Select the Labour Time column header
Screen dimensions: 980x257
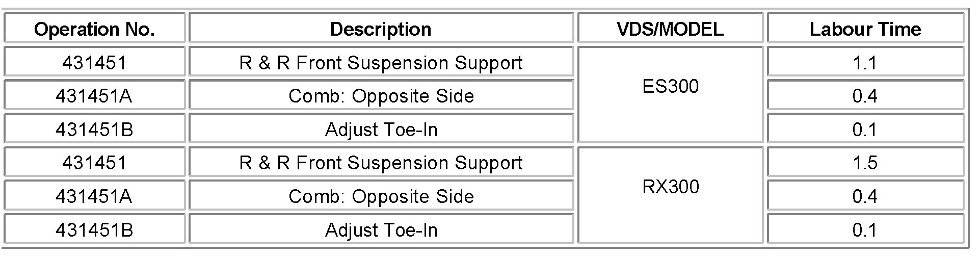click(x=865, y=29)
